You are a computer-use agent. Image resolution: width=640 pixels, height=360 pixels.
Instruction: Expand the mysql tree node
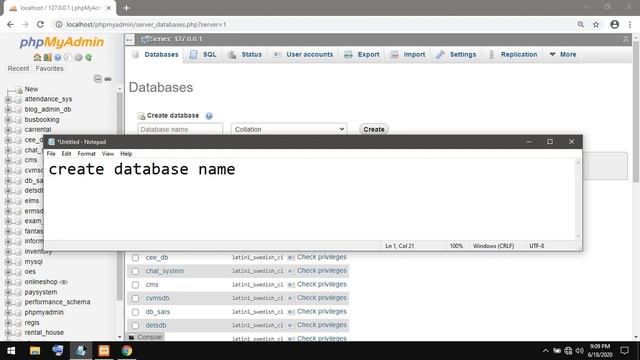point(8,262)
